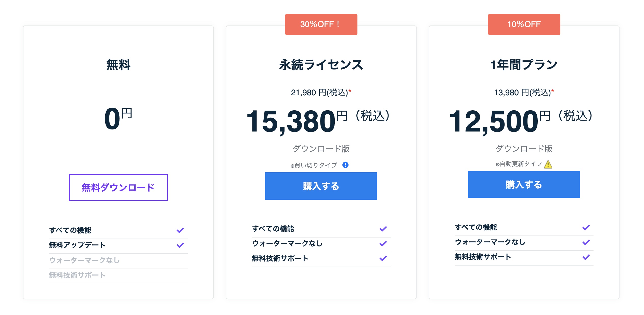Image resolution: width=644 pixels, height=315 pixels.
Task: Click the blue info icon beside 買い切りタイプ
Action: point(345,165)
